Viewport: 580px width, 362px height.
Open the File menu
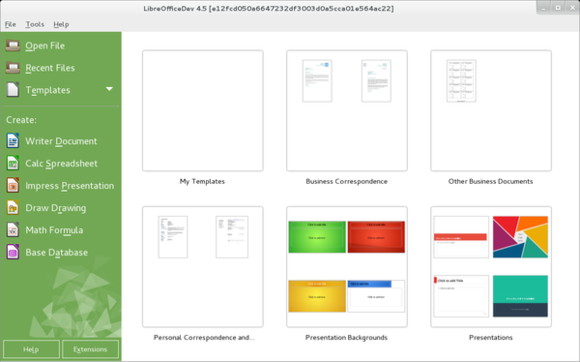click(10, 24)
